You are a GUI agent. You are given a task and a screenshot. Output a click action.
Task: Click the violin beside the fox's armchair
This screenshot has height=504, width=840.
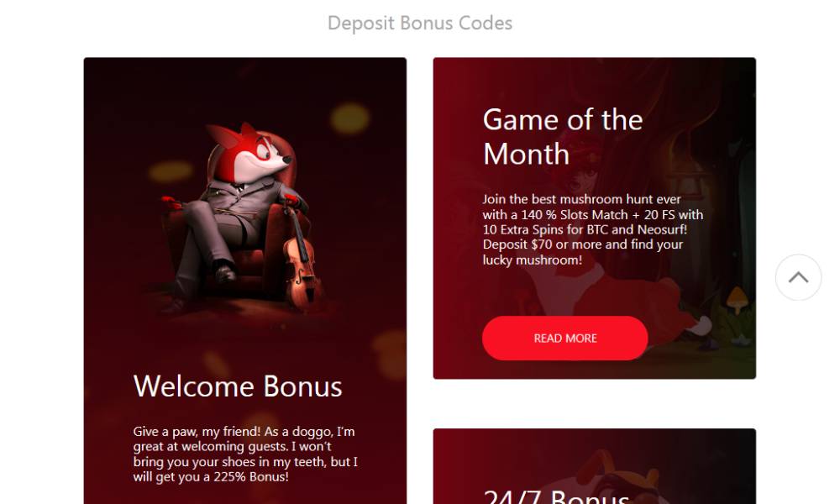(301, 261)
